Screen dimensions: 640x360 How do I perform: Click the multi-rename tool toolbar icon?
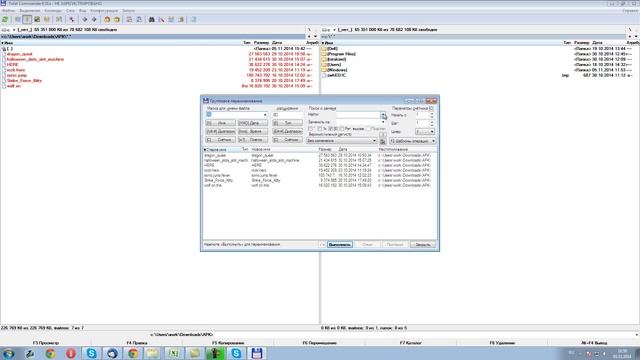tap(161, 19)
